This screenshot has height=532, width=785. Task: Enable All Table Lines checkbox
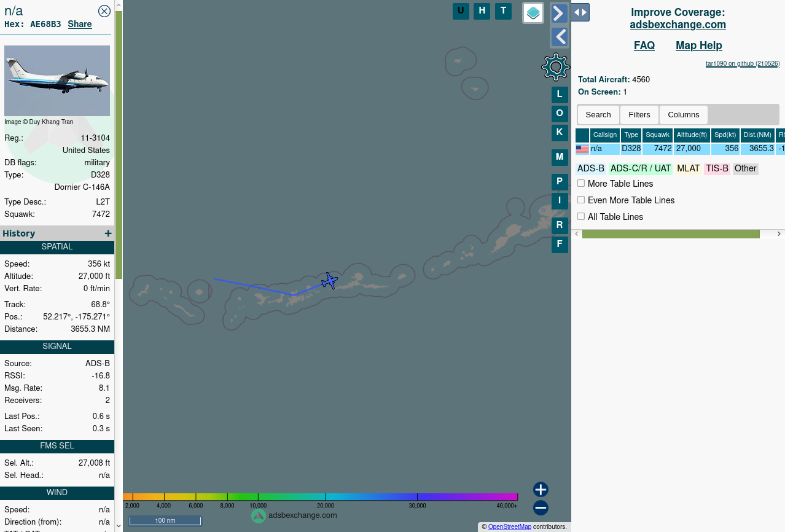pyautogui.click(x=581, y=216)
